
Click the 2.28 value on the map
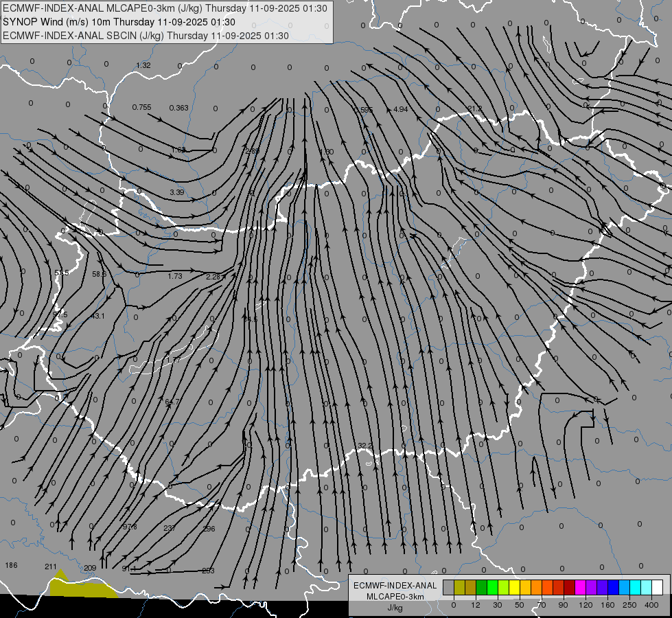point(213,277)
